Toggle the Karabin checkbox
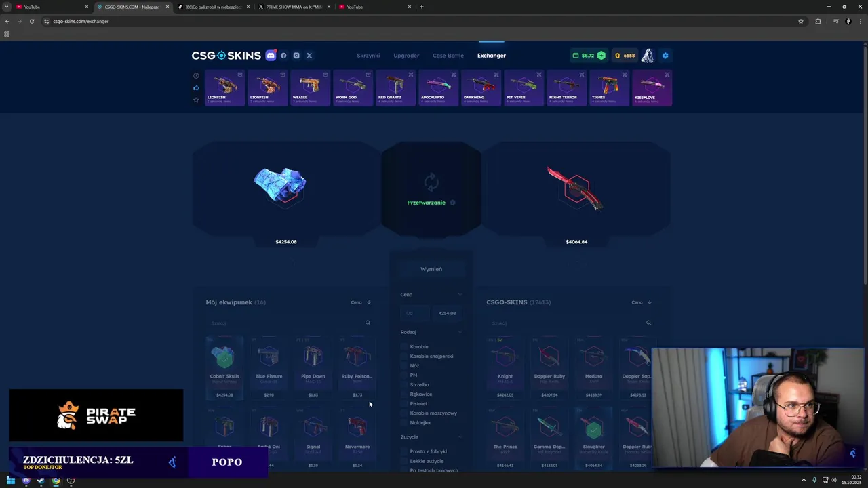 tap(405, 347)
